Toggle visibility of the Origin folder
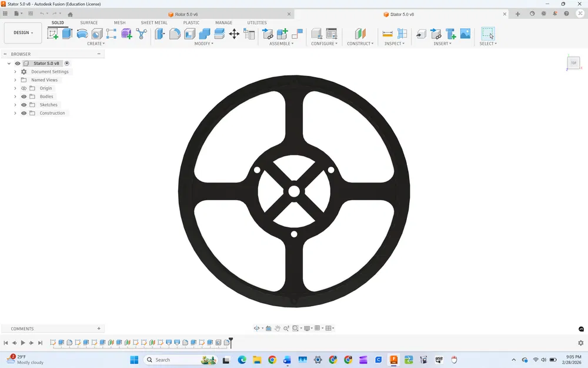Screen dimensions: 588x368 pyautogui.click(x=24, y=88)
